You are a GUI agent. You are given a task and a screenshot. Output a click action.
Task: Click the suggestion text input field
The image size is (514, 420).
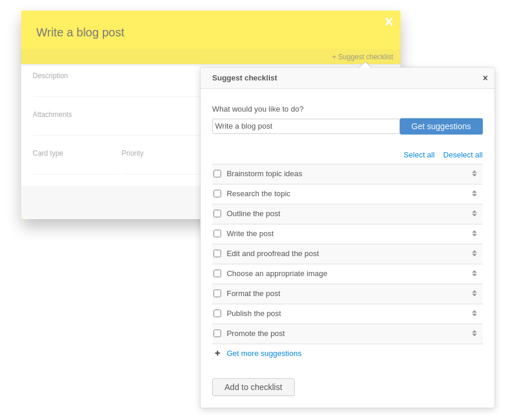pos(306,126)
